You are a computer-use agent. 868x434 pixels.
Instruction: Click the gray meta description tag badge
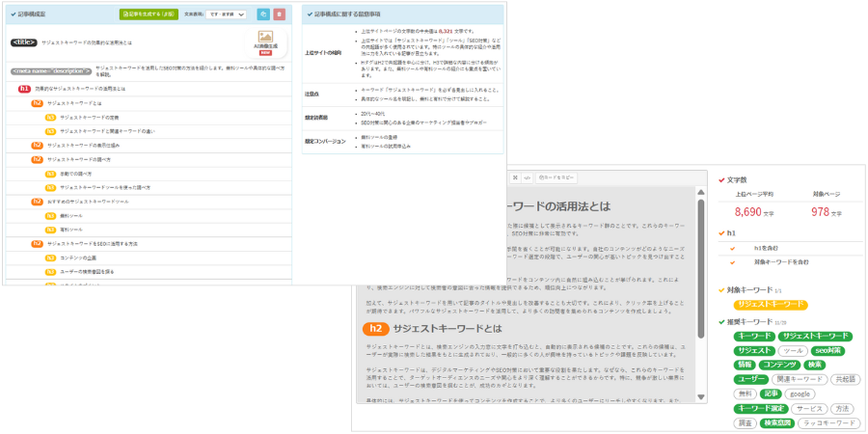coord(51,70)
